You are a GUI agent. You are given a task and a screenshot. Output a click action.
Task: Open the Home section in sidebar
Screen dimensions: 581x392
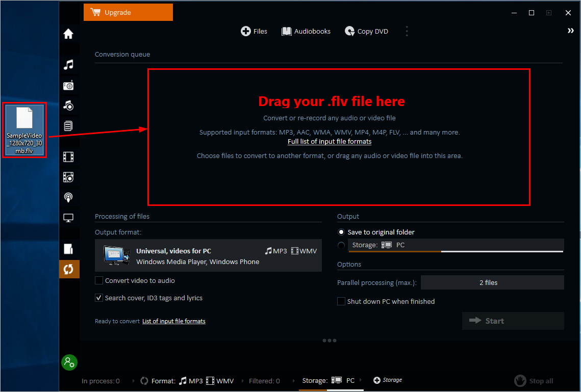pyautogui.click(x=68, y=34)
